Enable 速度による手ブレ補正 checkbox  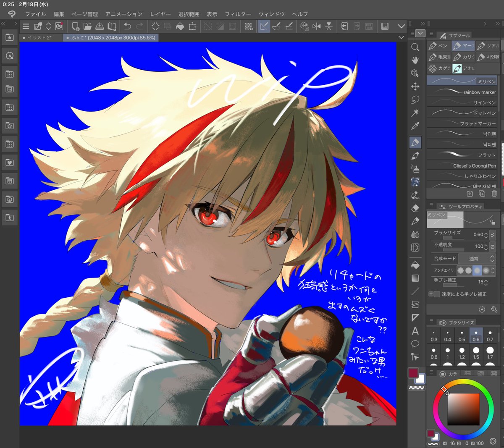[438, 294]
